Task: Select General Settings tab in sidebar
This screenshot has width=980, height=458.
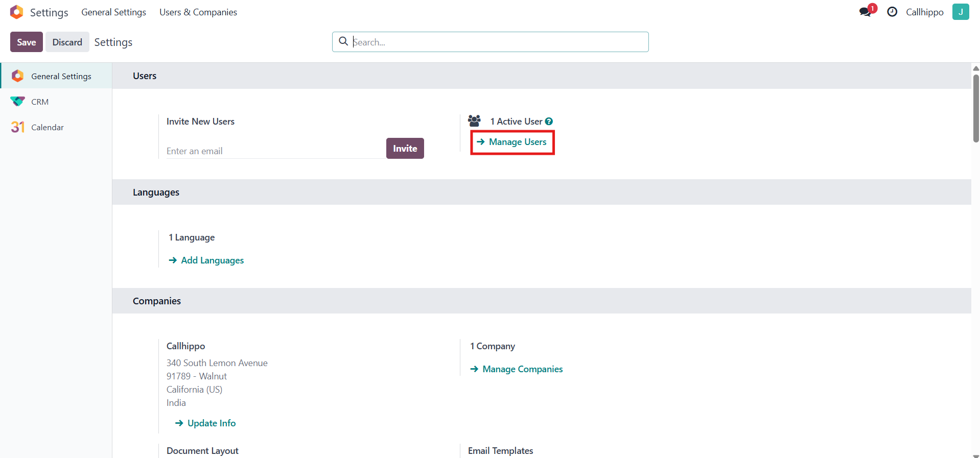Action: point(56,76)
